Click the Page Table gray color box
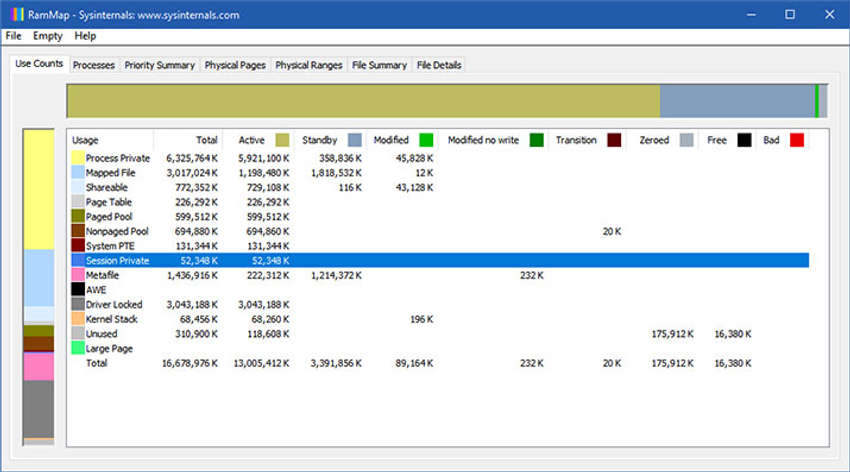Screen dimensions: 850x472 [78, 202]
